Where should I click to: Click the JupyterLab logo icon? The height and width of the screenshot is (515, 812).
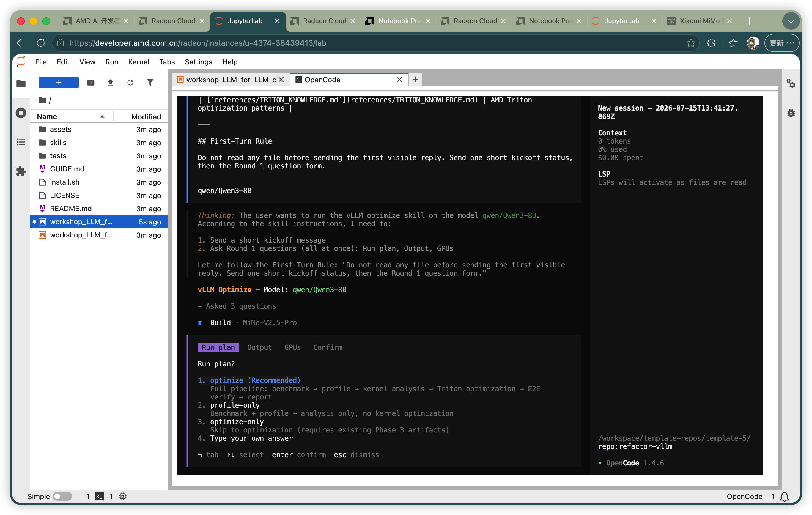pyautogui.click(x=21, y=61)
